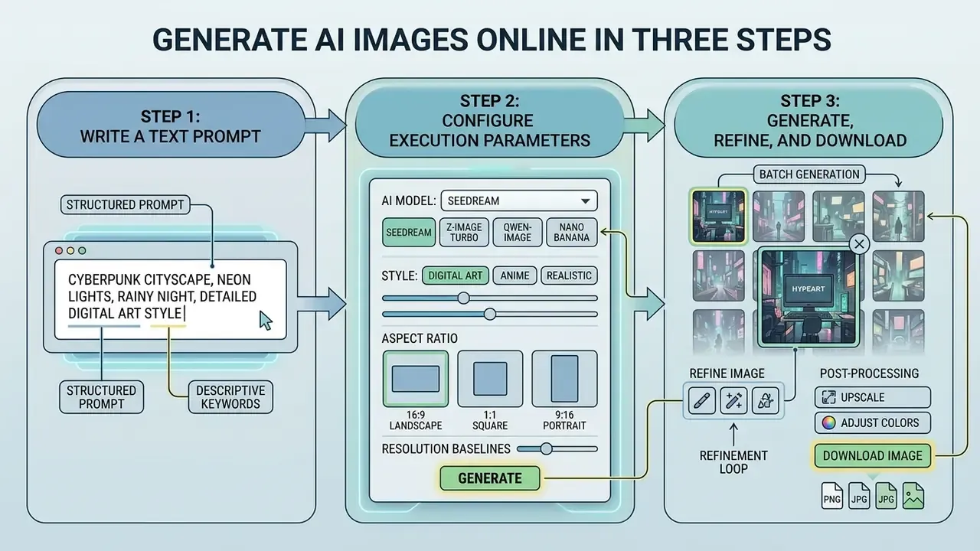Select the pencil edit tool under Refine Image

click(702, 400)
